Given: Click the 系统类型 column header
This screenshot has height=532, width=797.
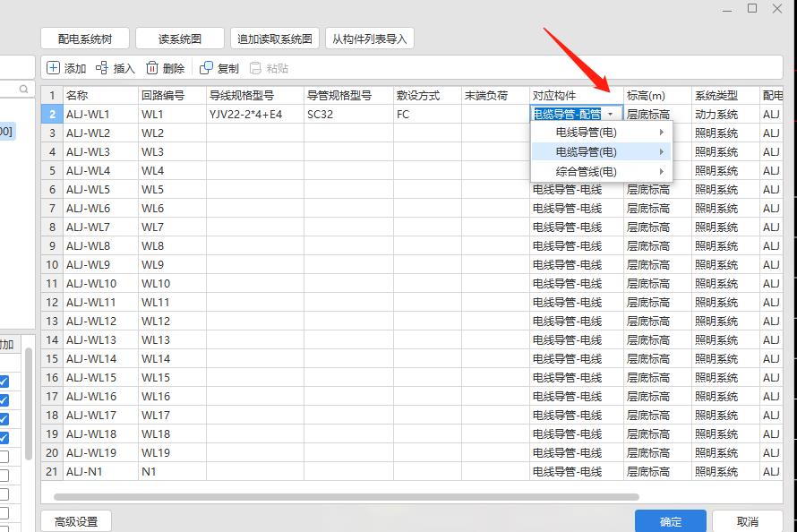Looking at the screenshot, I should click(726, 96).
